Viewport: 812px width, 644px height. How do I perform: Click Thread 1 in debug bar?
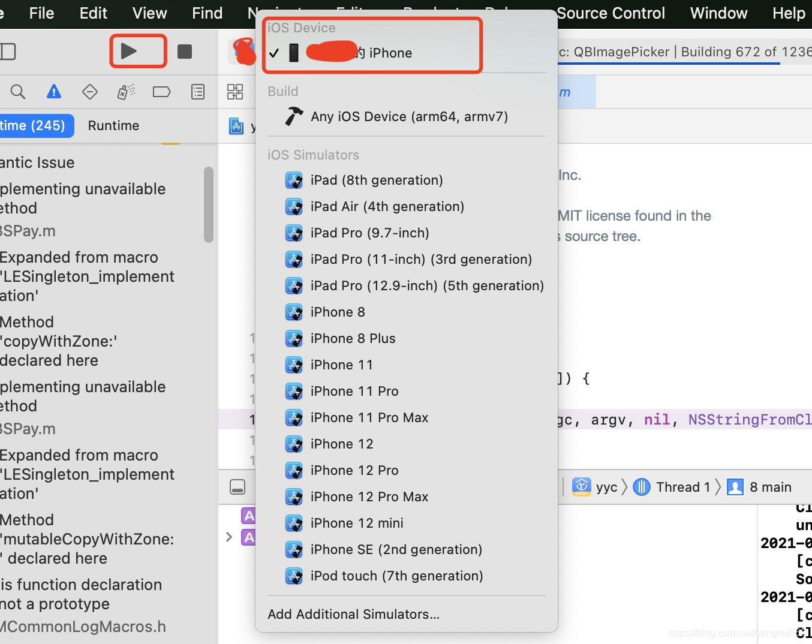coord(672,487)
